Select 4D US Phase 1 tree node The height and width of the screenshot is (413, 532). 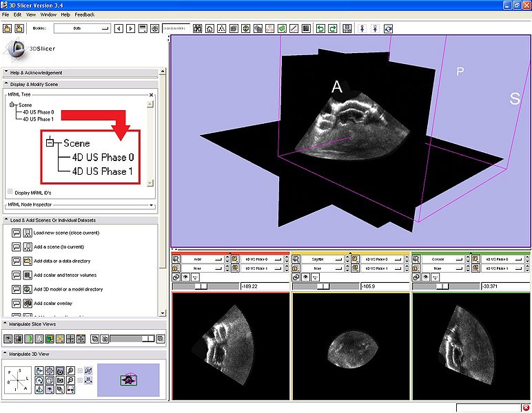pos(38,118)
